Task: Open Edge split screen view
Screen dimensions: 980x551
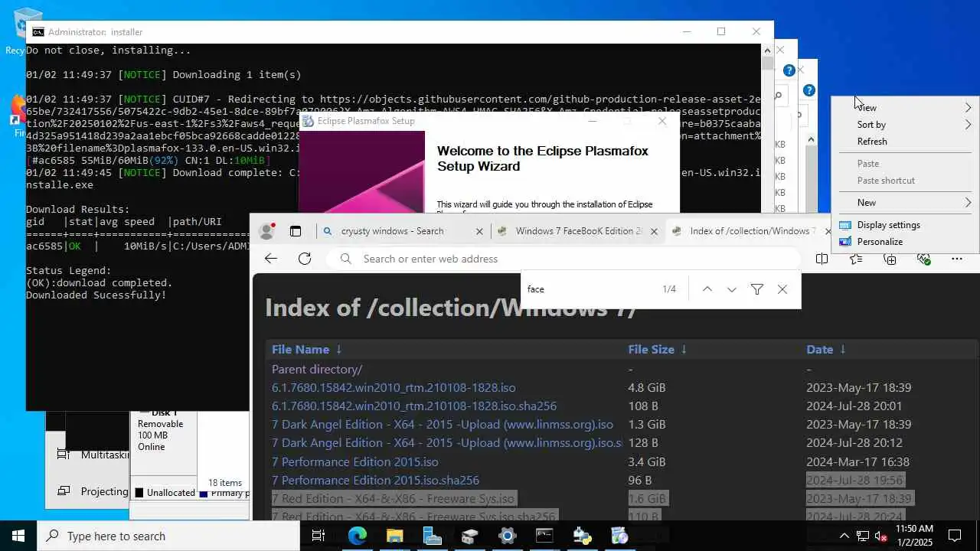Action: coord(822,259)
